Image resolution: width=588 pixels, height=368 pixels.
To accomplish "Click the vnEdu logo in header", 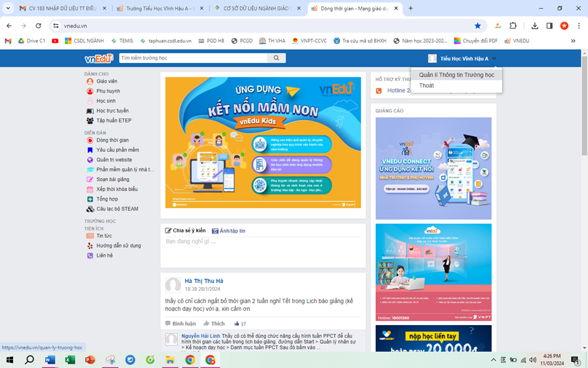I will tap(99, 58).
